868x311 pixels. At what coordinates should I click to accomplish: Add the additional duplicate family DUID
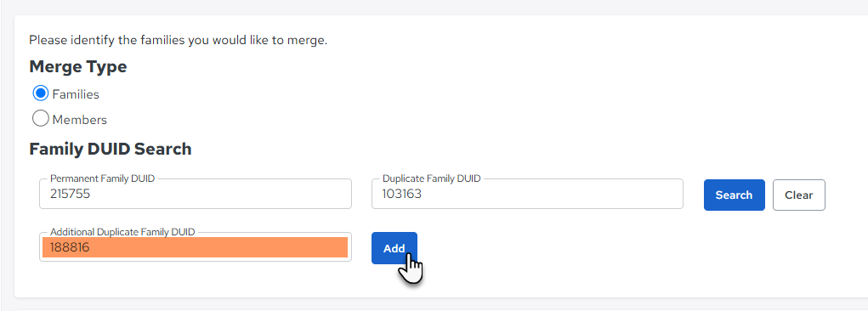pyautogui.click(x=394, y=248)
